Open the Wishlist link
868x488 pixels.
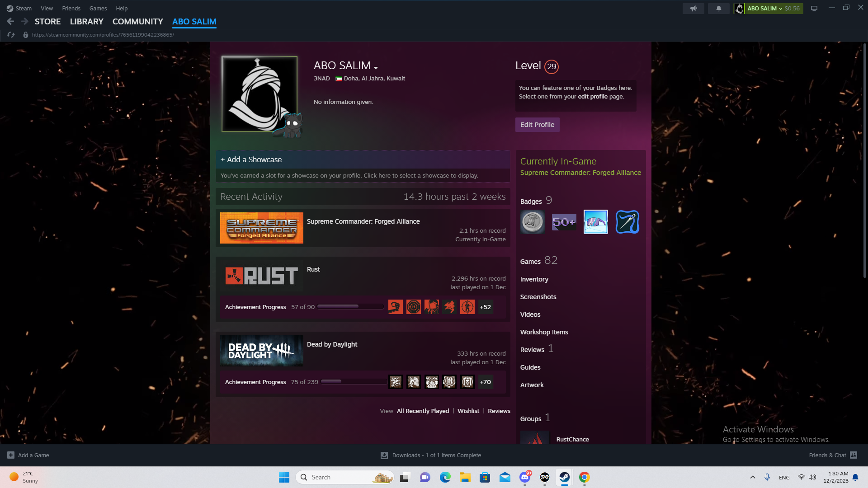click(x=468, y=411)
